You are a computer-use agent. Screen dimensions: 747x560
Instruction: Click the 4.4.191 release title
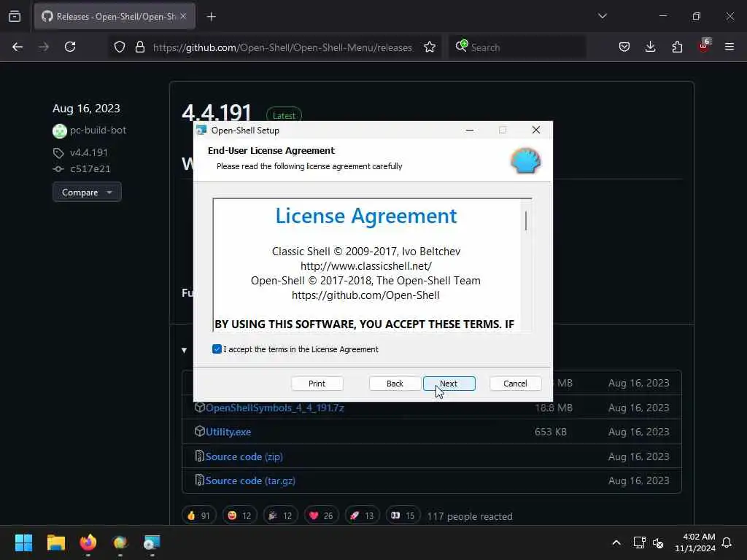point(217,112)
